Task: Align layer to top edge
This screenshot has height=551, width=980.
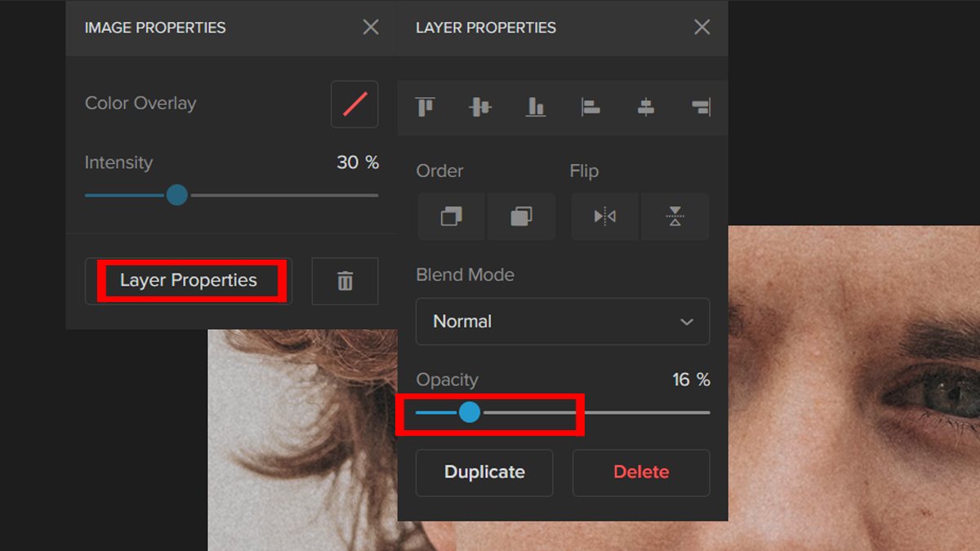Action: pos(425,107)
